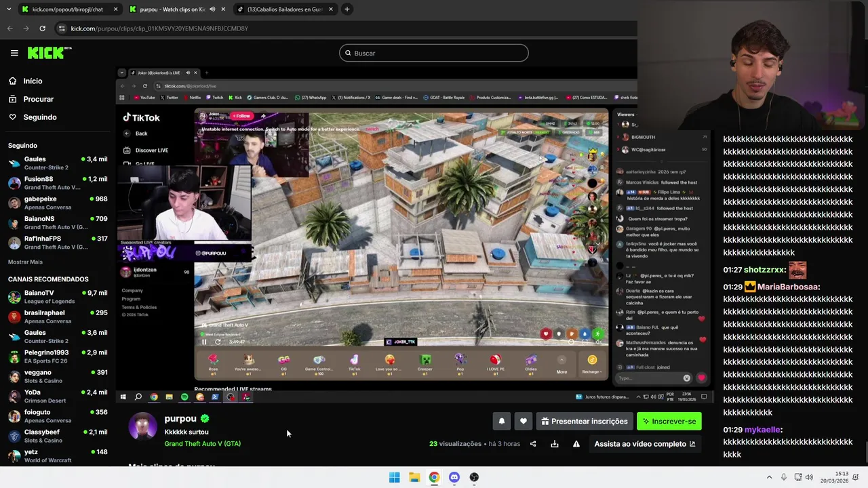Click the TikTok logo in the clip

tap(141, 117)
